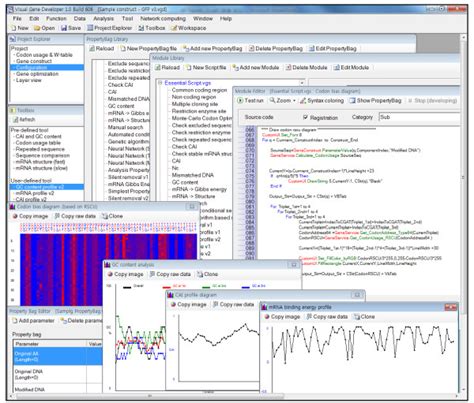474x403 pixels.
Task: Open a file with the Open toolbar button
Action: point(44,28)
